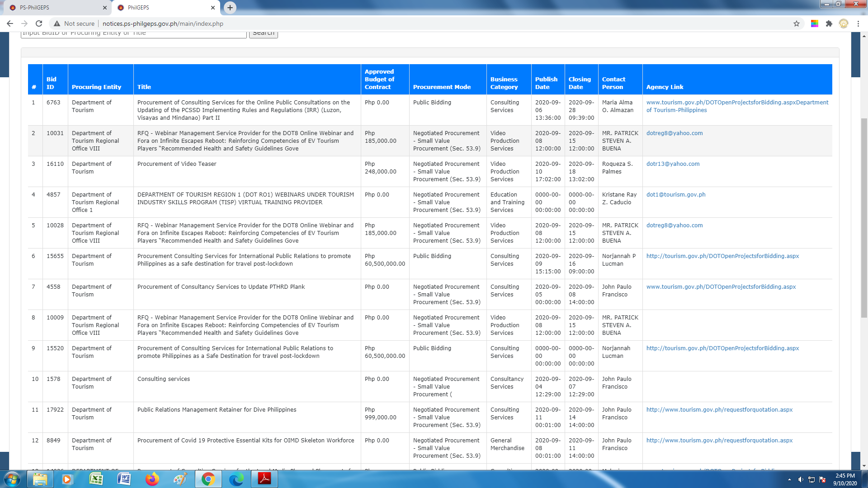Open the Extensions puzzle icon
This screenshot has height=488, width=868.
coord(829,23)
